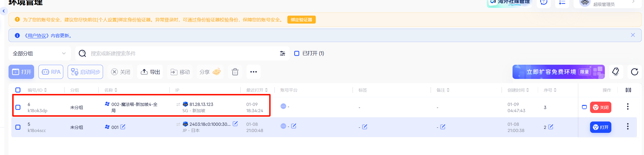Image resolution: width=644 pixels, height=155 pixels.
Task: Expand the 全部分组 group dropdown
Action: [39, 53]
